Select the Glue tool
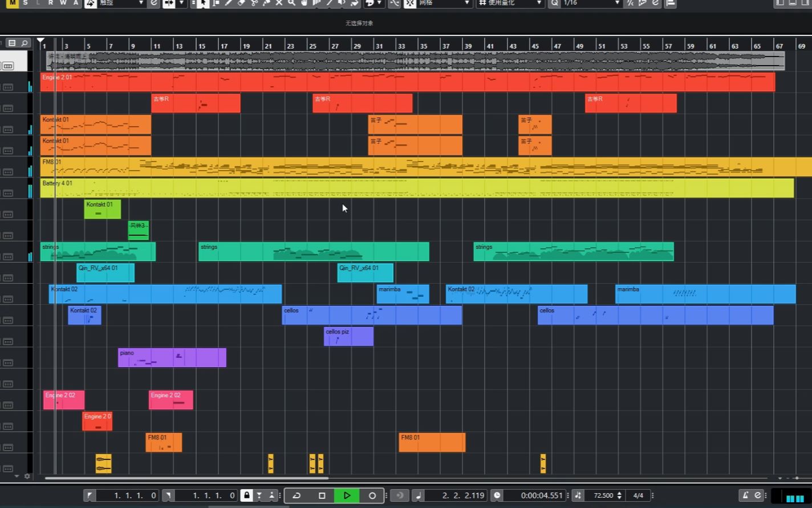The image size is (812, 508). (266, 3)
